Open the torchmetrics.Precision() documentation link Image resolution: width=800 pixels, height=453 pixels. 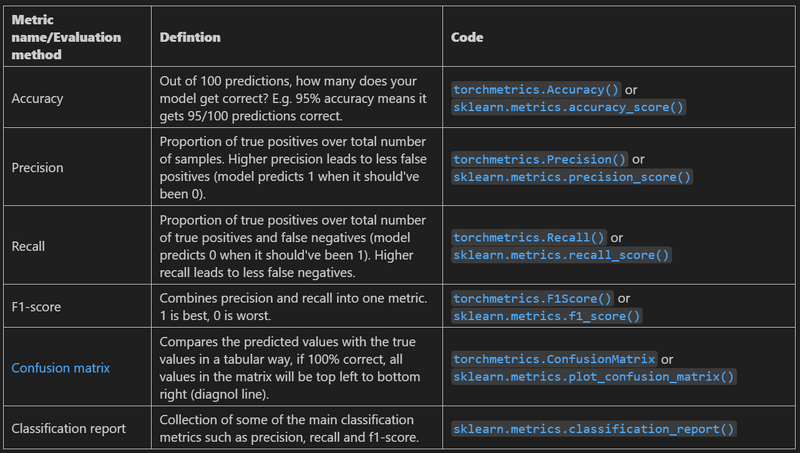point(540,159)
